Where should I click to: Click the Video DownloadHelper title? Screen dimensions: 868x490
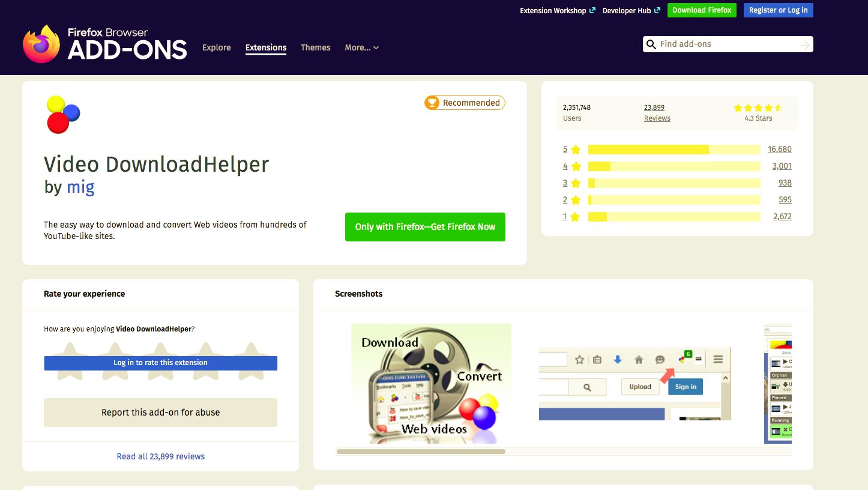click(x=157, y=164)
